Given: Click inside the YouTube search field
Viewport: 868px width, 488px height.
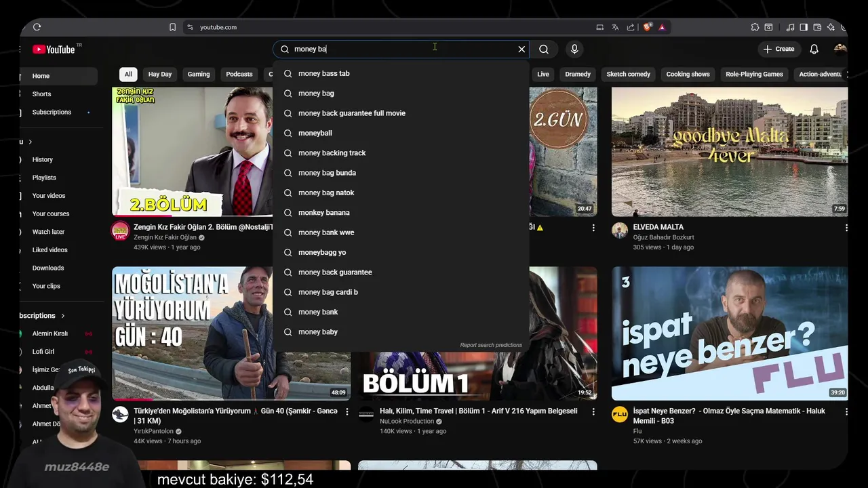Looking at the screenshot, I should [400, 49].
